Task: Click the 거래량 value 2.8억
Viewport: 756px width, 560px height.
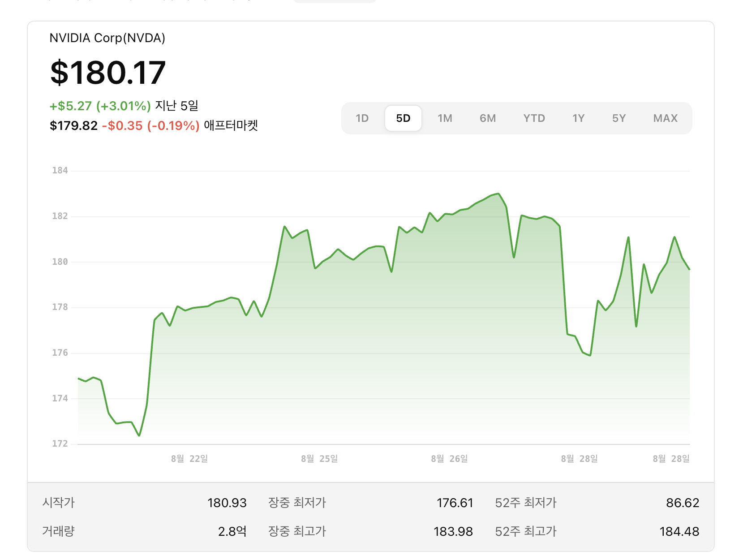Action: [x=232, y=532]
